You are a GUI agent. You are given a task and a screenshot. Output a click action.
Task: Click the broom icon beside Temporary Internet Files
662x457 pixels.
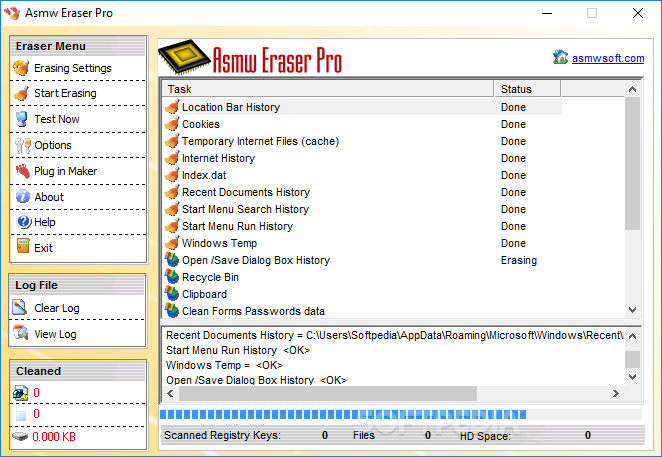point(172,141)
